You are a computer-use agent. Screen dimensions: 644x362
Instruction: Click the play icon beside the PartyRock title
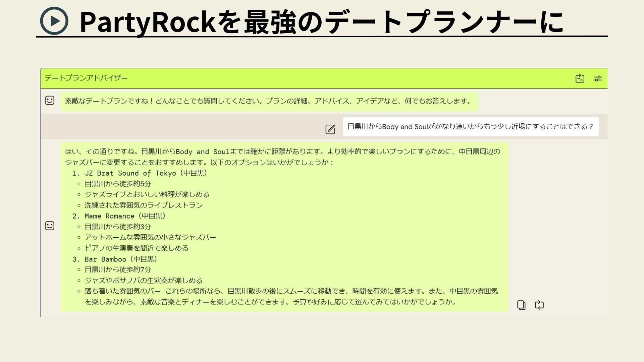54,21
